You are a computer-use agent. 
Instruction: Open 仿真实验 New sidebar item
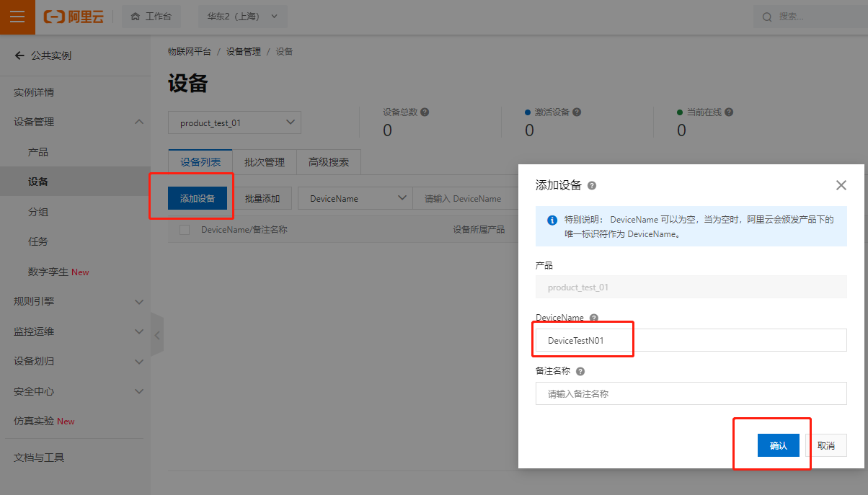[x=44, y=421]
